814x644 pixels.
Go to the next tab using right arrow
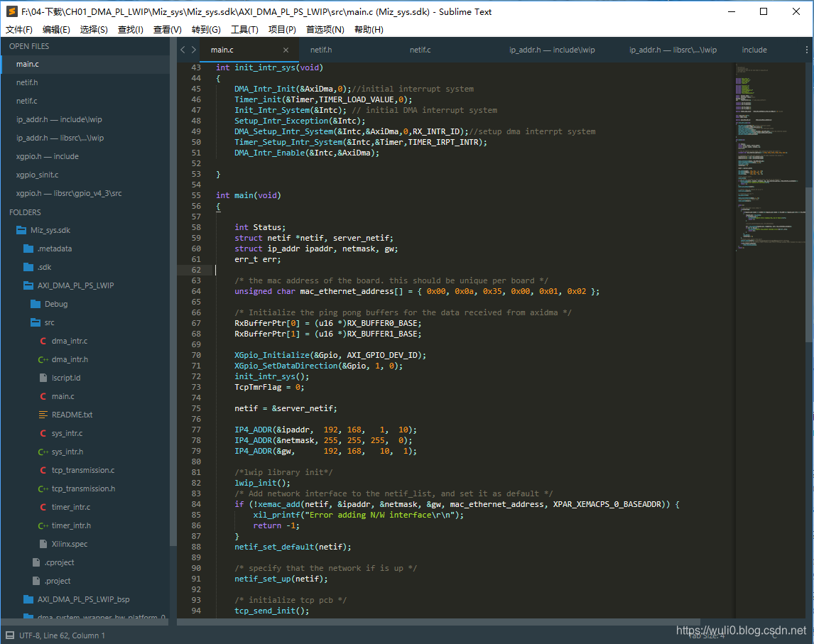(x=194, y=50)
